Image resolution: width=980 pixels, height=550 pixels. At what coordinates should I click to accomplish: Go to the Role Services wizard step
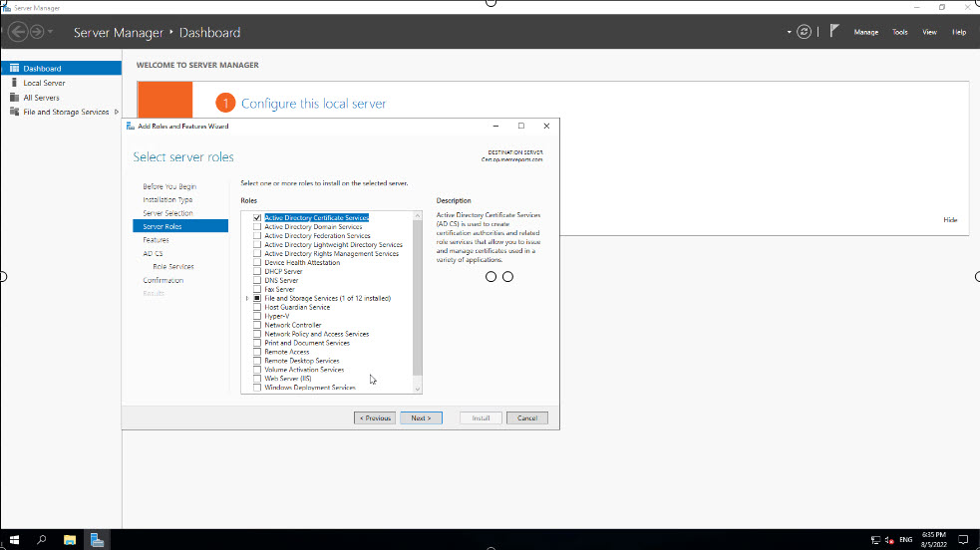click(x=173, y=267)
